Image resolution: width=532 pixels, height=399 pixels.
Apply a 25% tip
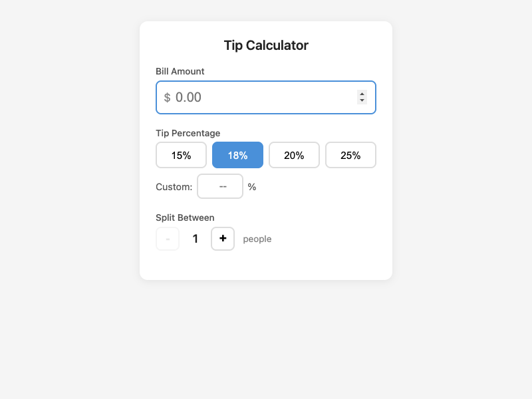[350, 154]
